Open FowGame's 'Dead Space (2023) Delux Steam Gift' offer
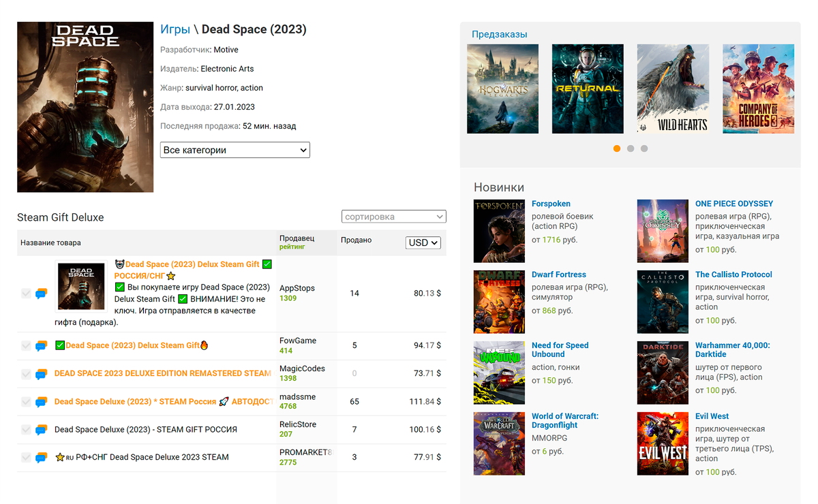This screenshot has width=818, height=504. tap(133, 345)
